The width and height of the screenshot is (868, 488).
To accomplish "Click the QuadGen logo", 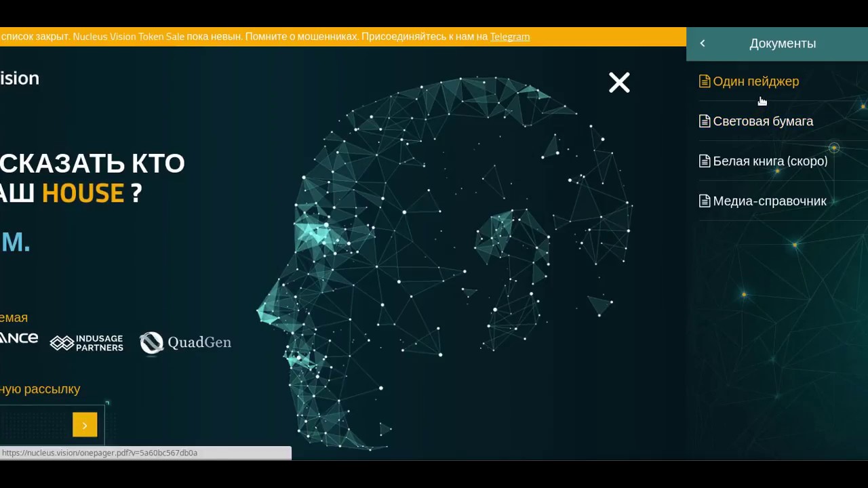I will pos(185,343).
